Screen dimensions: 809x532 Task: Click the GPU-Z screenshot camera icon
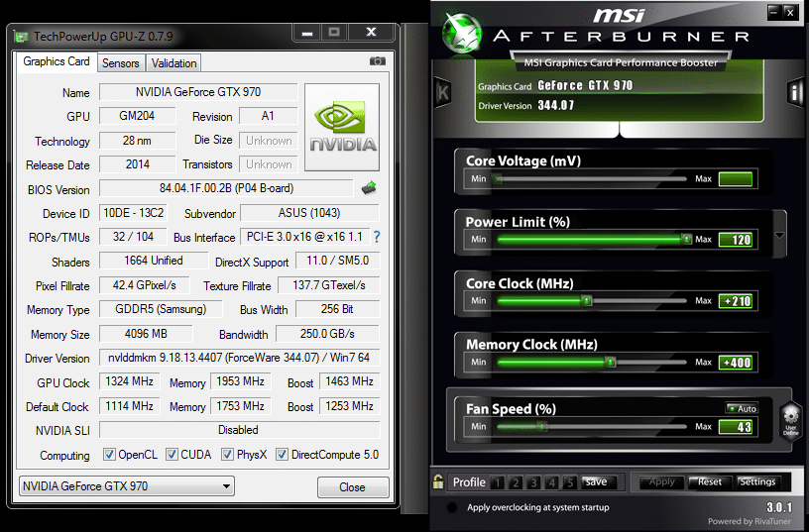377,61
